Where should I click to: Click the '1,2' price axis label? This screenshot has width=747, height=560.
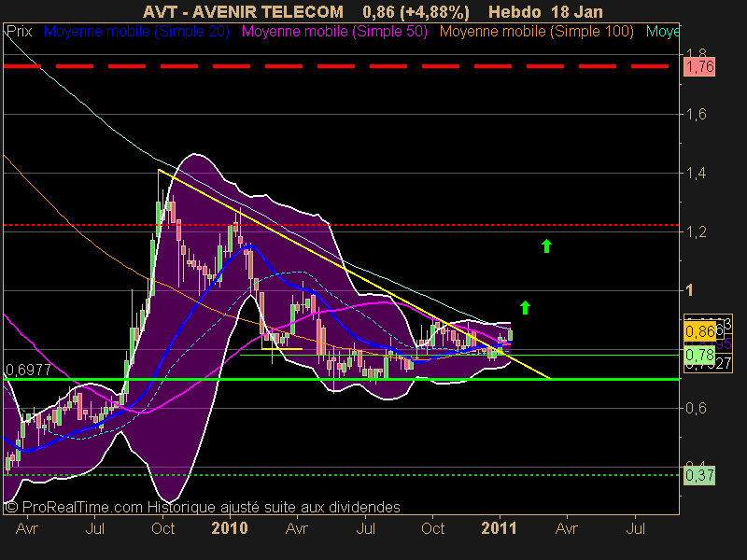pos(696,232)
